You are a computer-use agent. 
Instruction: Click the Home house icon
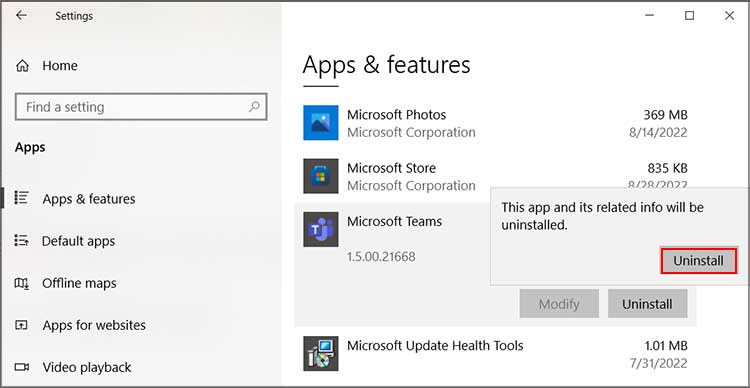click(22, 66)
